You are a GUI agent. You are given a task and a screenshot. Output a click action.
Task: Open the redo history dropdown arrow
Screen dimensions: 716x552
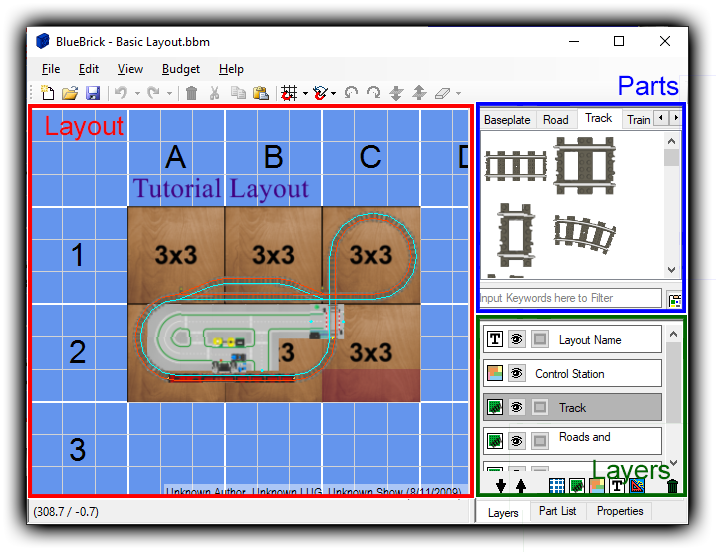click(169, 94)
